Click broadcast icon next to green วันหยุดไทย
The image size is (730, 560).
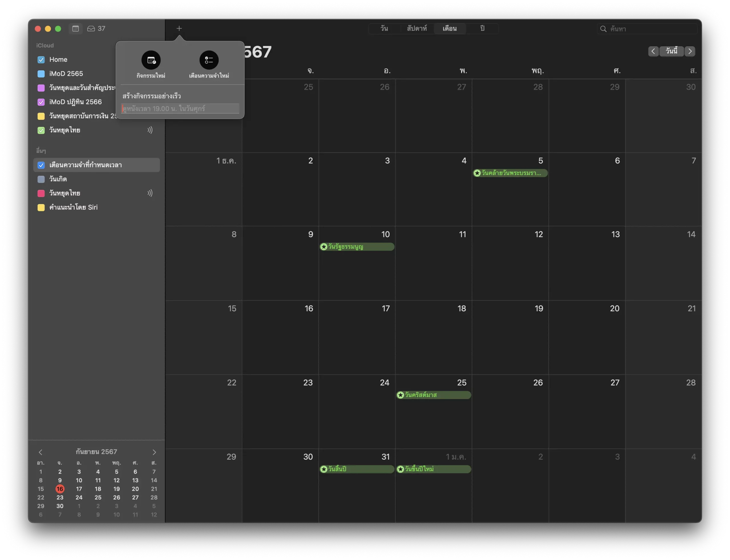(x=150, y=130)
